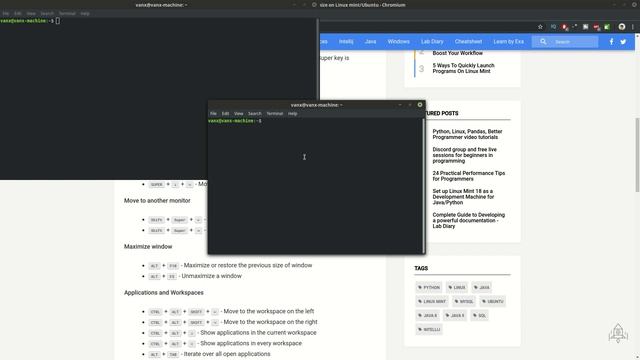The image size is (640, 360).
Task: Click the background terminal prompt line
Action: click(30, 21)
